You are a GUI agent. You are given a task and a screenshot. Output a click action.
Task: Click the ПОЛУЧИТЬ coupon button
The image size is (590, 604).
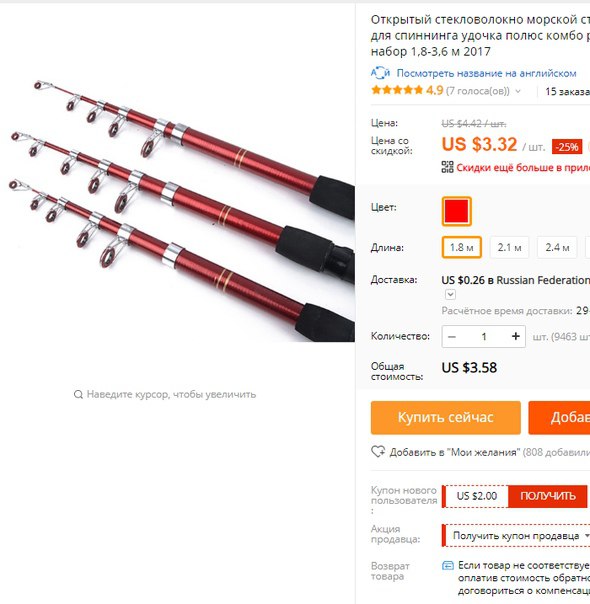(x=548, y=496)
